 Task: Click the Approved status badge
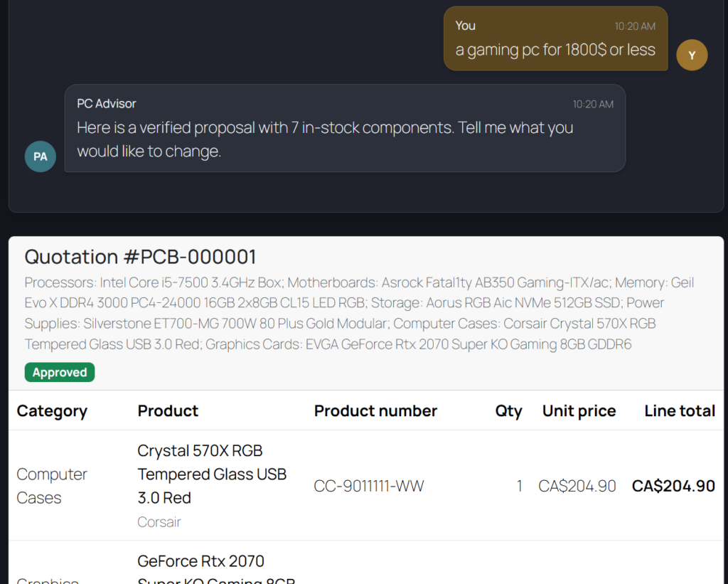60,372
